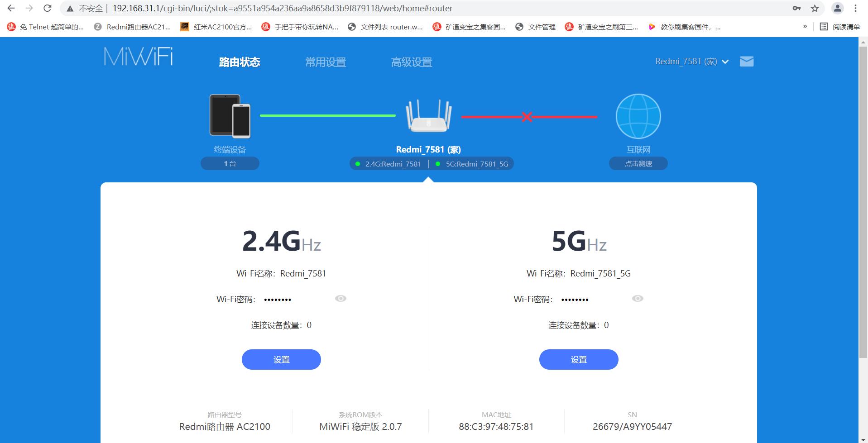Open the browser password key icon

tap(796, 8)
